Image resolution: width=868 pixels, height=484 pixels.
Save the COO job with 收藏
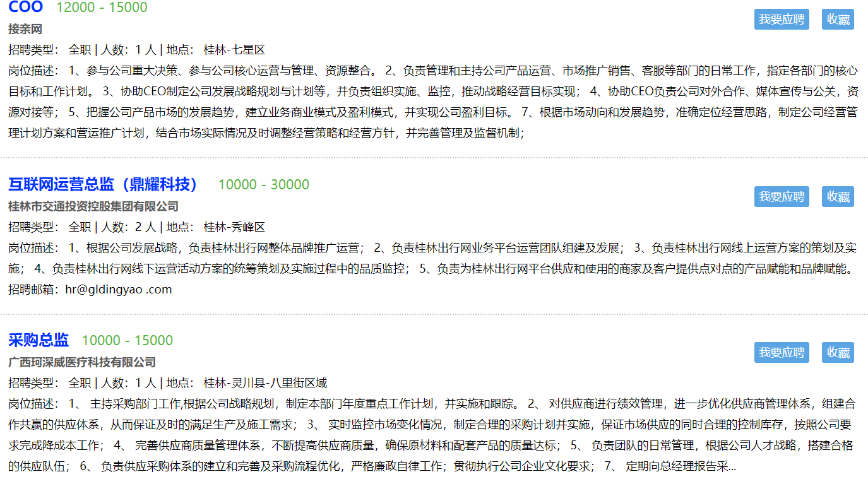[838, 19]
